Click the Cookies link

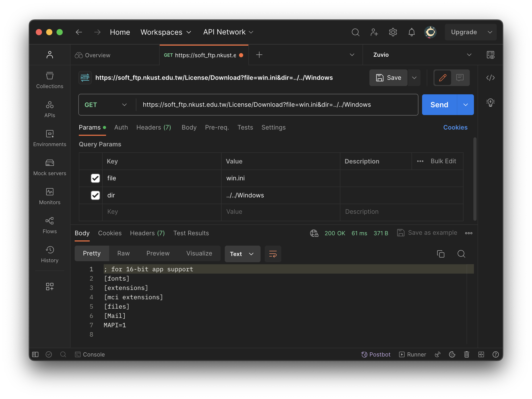(455, 127)
